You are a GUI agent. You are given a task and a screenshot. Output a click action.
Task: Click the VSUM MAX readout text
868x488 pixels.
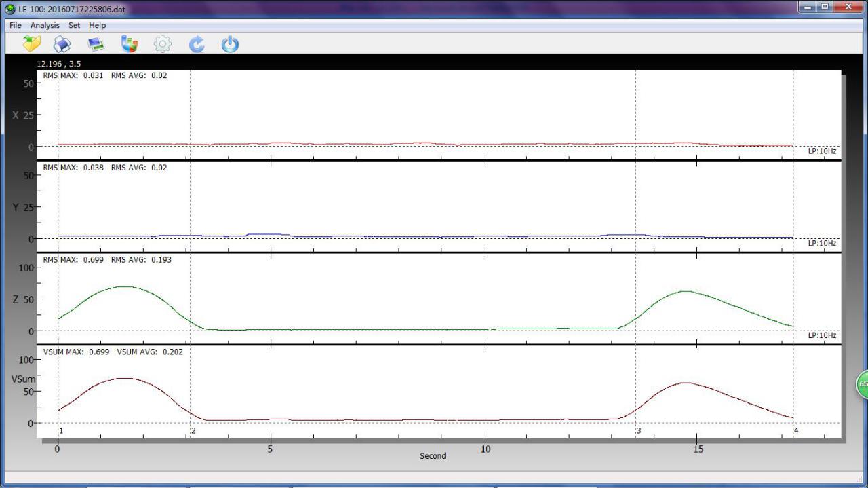(x=75, y=352)
